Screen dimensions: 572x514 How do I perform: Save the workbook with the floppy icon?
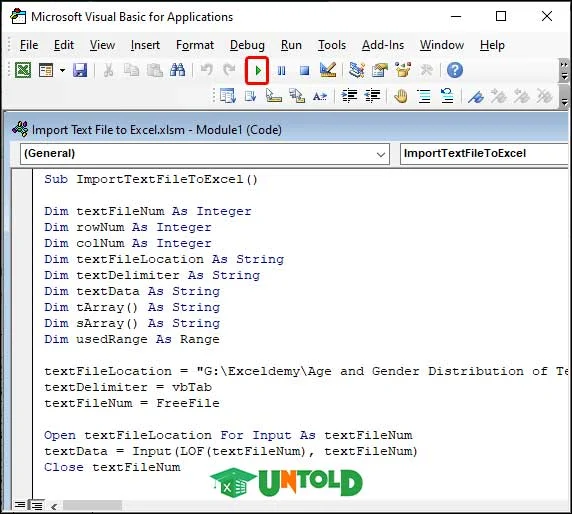tap(80, 70)
